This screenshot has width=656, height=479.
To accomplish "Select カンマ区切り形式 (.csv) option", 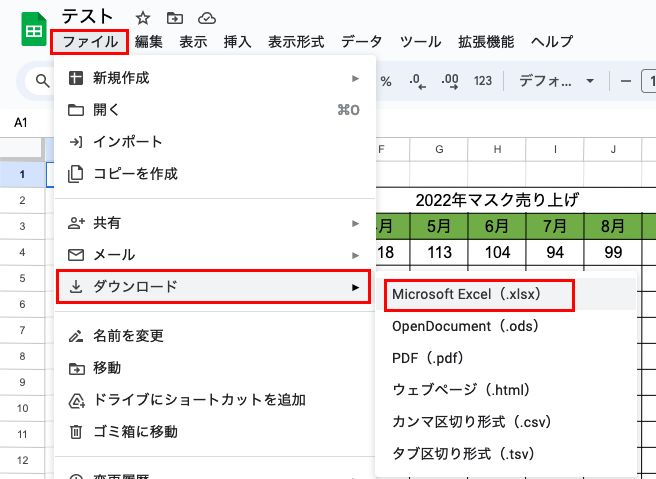I will tap(471, 422).
